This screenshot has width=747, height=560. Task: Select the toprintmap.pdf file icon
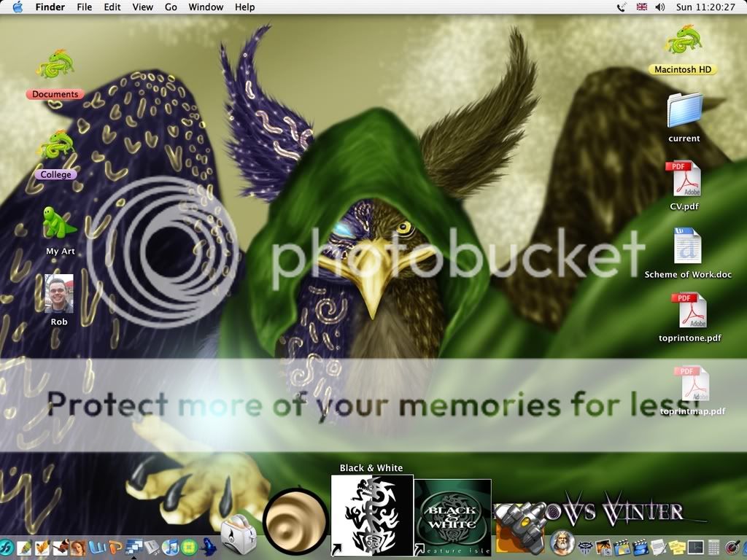pyautogui.click(x=692, y=384)
